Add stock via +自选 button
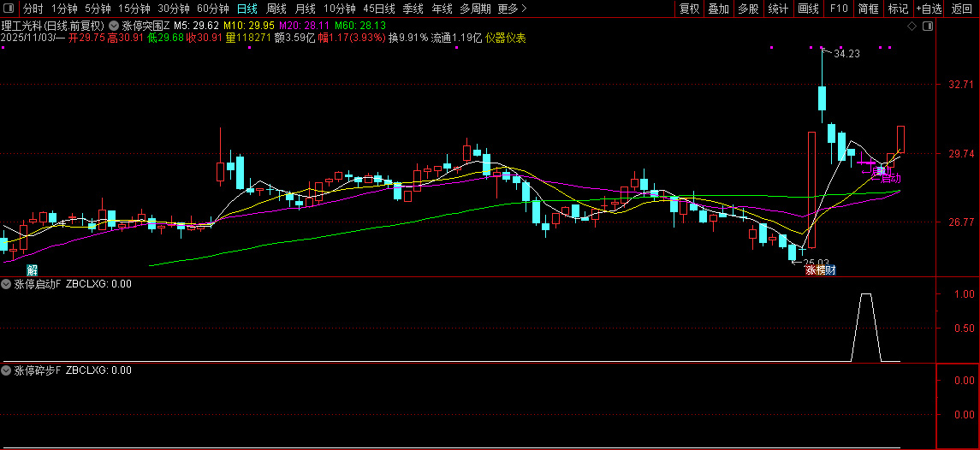Viewport: 980px width, 450px height. click(x=930, y=9)
